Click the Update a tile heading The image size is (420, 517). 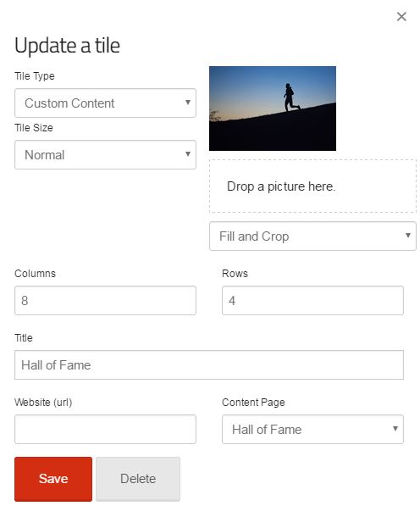click(x=67, y=46)
